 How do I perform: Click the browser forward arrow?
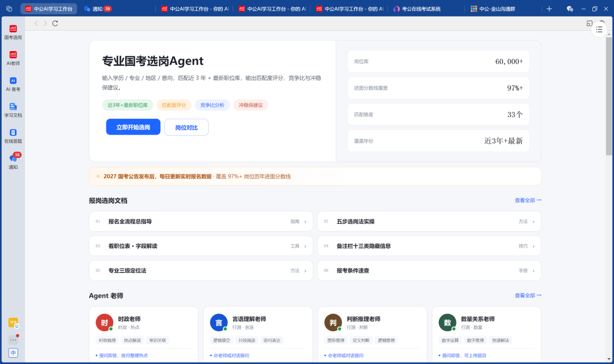(x=45, y=23)
